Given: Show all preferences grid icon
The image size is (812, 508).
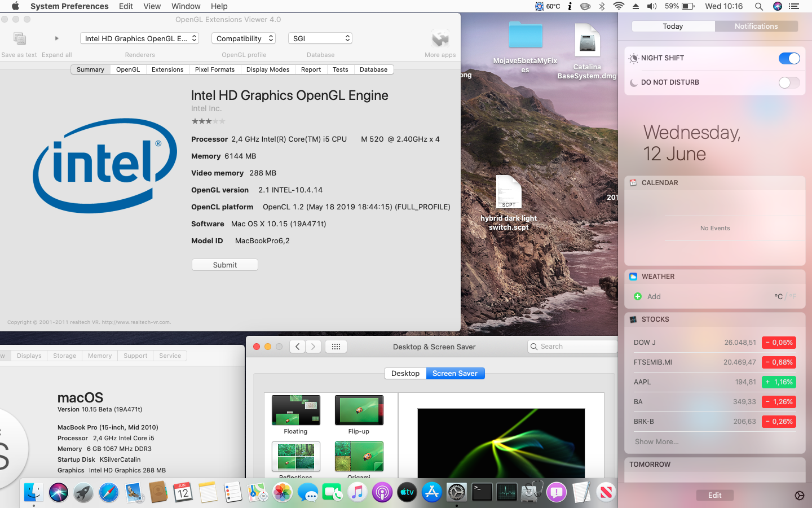Looking at the screenshot, I should click(336, 347).
